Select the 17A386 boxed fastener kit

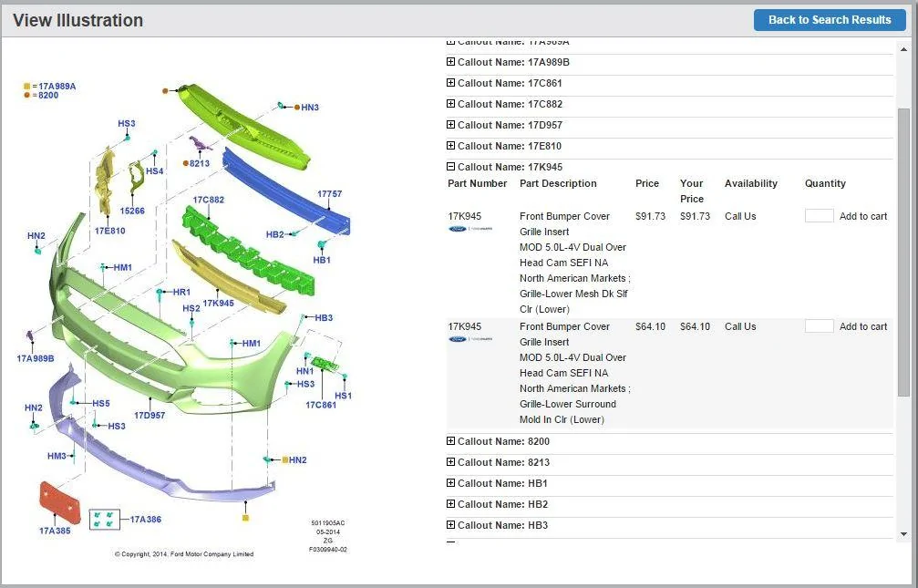(x=104, y=520)
